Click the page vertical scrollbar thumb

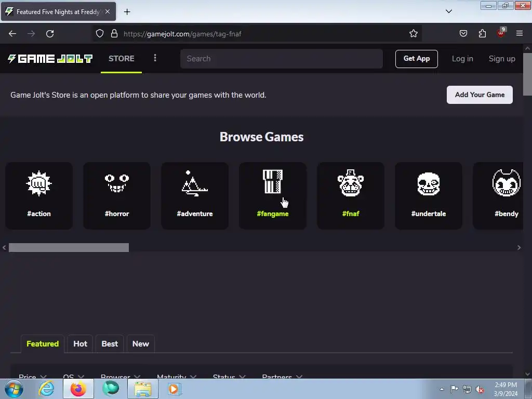pyautogui.click(x=527, y=74)
